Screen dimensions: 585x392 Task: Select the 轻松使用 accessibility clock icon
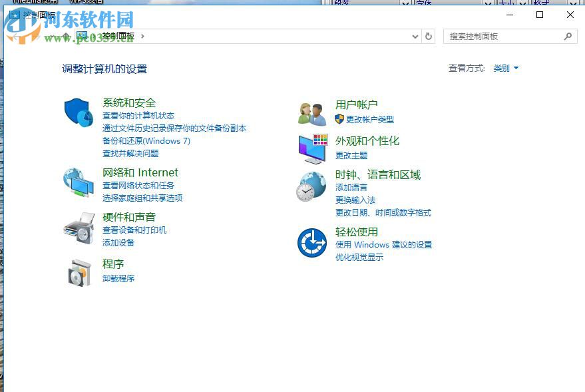(x=311, y=242)
